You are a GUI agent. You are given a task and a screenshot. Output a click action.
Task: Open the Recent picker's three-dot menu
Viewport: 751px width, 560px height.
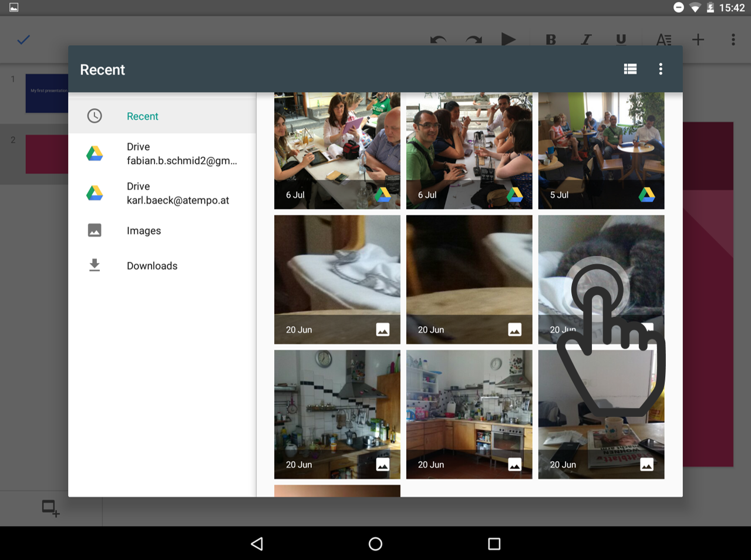(661, 69)
